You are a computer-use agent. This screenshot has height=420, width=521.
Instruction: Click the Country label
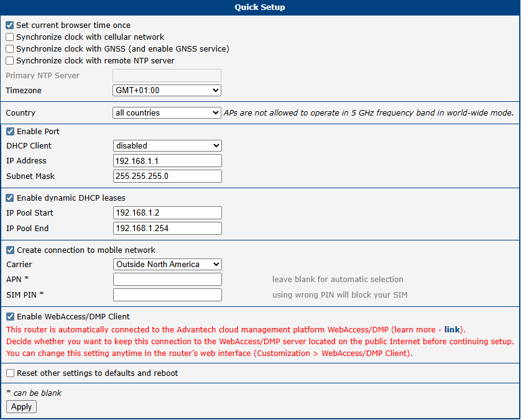(21, 113)
